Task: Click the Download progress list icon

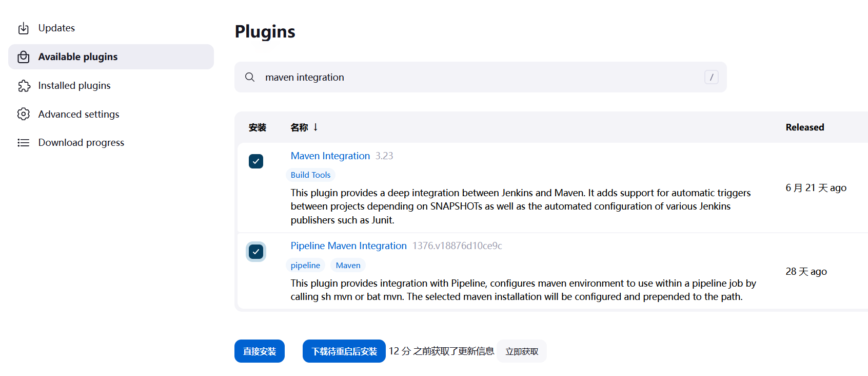Action: (x=24, y=143)
